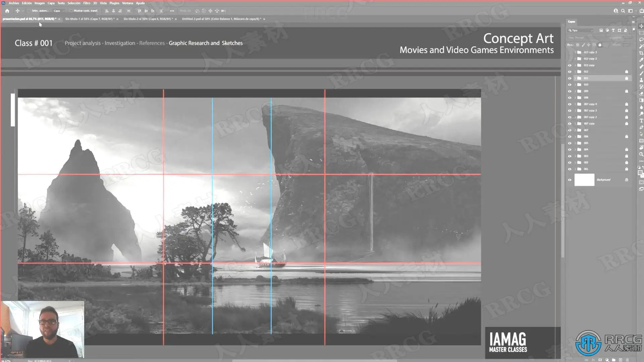644x362 pixels.
Task: Click the adjustment layer filter icon
Action: pyautogui.click(x=607, y=30)
